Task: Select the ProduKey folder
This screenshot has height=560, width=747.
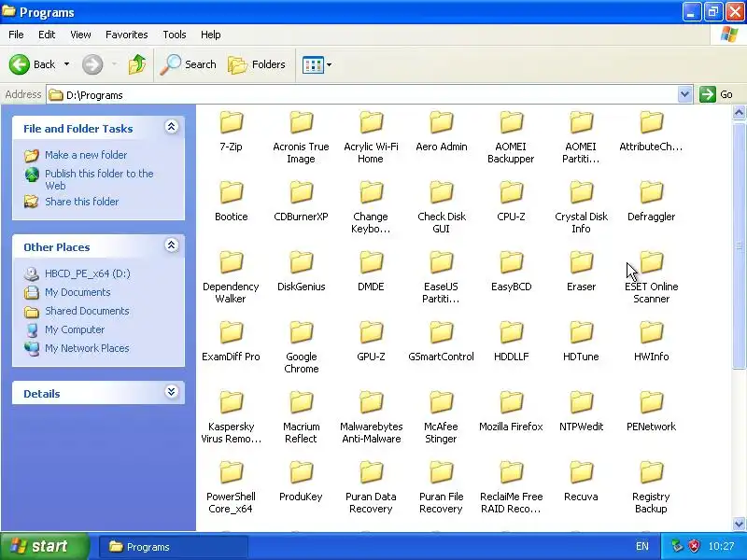Action: click(301, 482)
